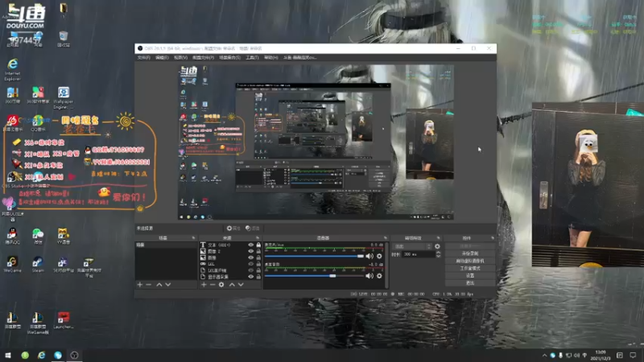The image size is (644, 362).
Task: Pop out the Scene Transitions dock panel
Action: point(438,238)
